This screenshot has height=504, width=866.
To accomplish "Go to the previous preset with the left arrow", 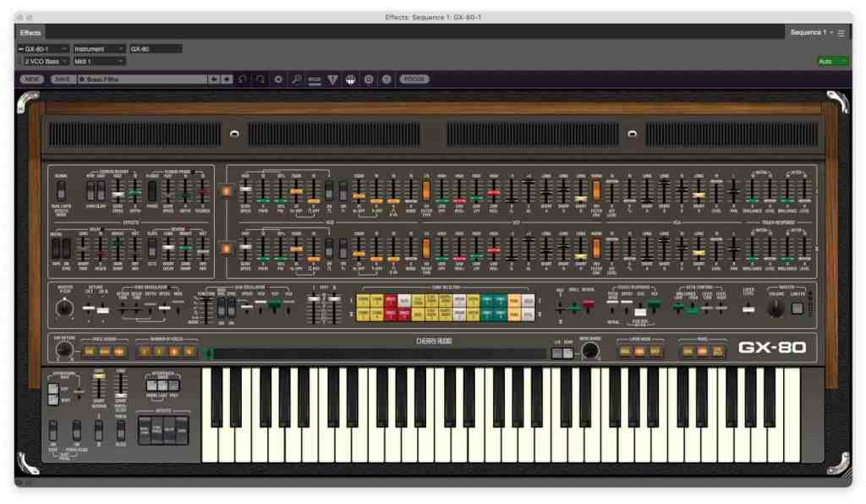I will [x=214, y=79].
